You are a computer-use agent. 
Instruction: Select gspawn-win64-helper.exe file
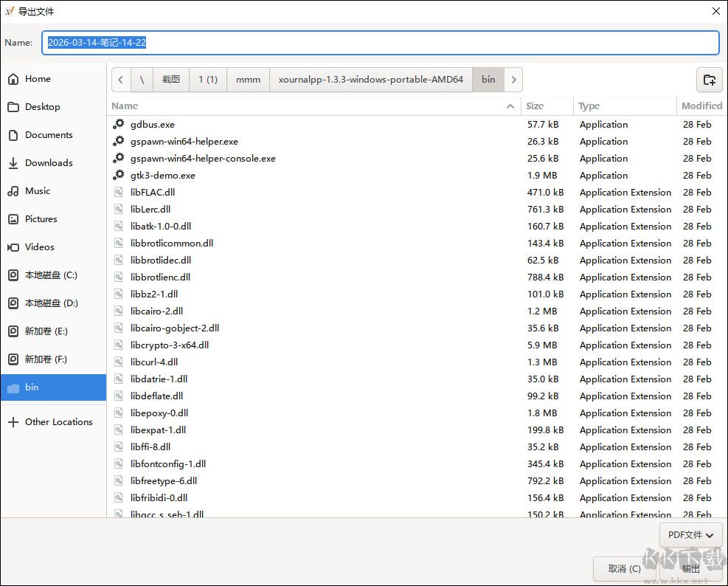(417, 141)
